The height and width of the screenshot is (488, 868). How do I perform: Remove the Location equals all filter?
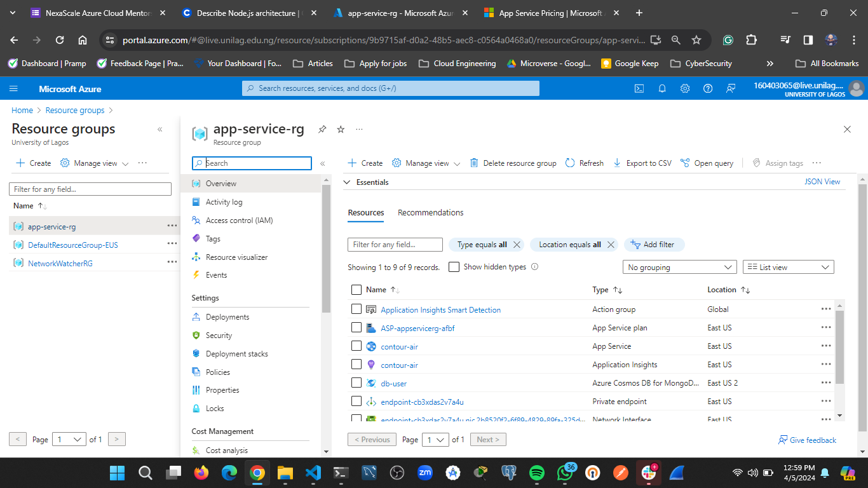[611, 245]
